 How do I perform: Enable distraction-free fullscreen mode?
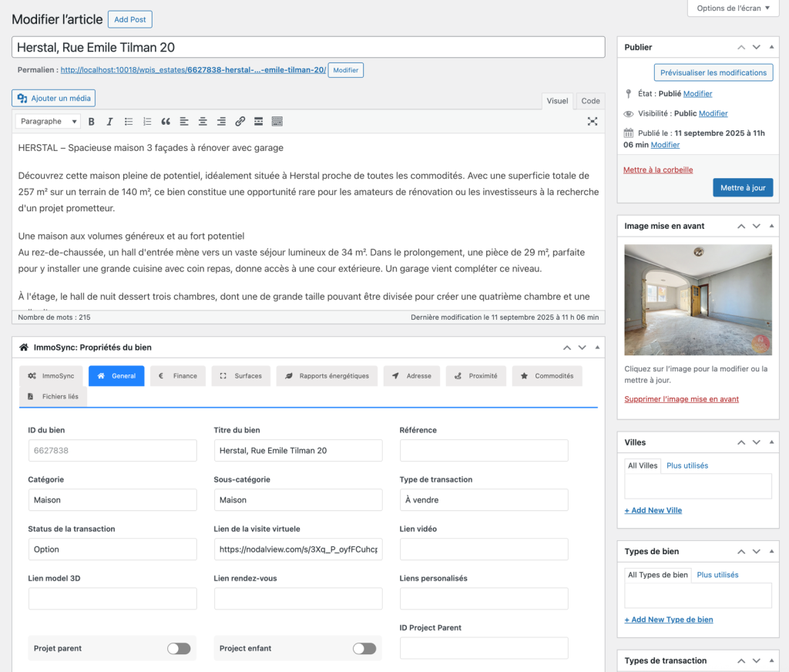pyautogui.click(x=593, y=121)
